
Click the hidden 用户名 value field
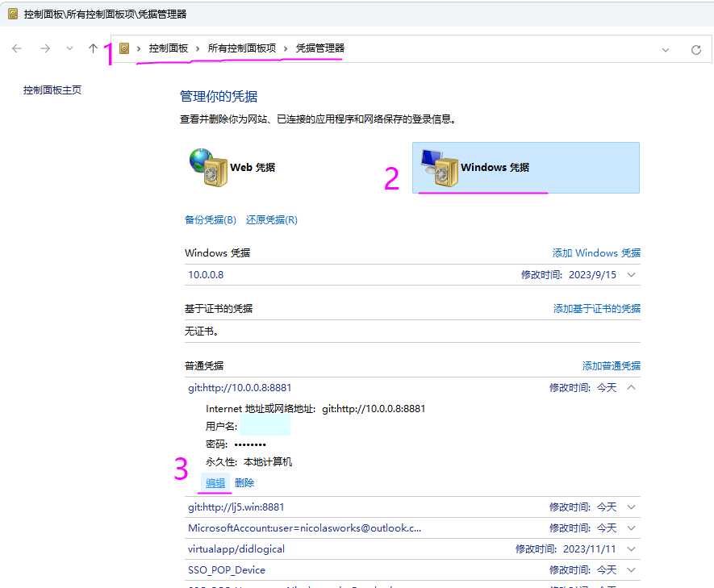coord(265,427)
